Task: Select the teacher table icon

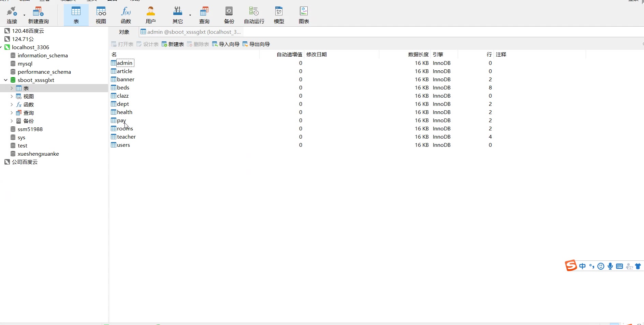Action: [114, 137]
